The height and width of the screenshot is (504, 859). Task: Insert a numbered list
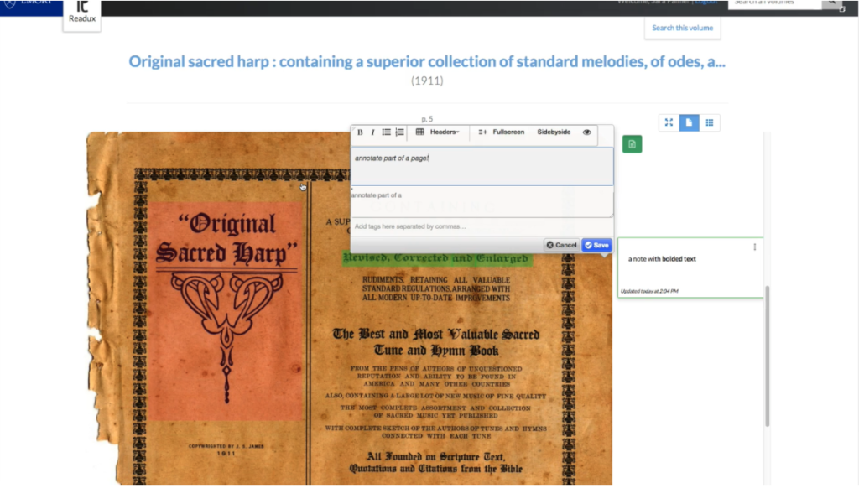click(399, 132)
